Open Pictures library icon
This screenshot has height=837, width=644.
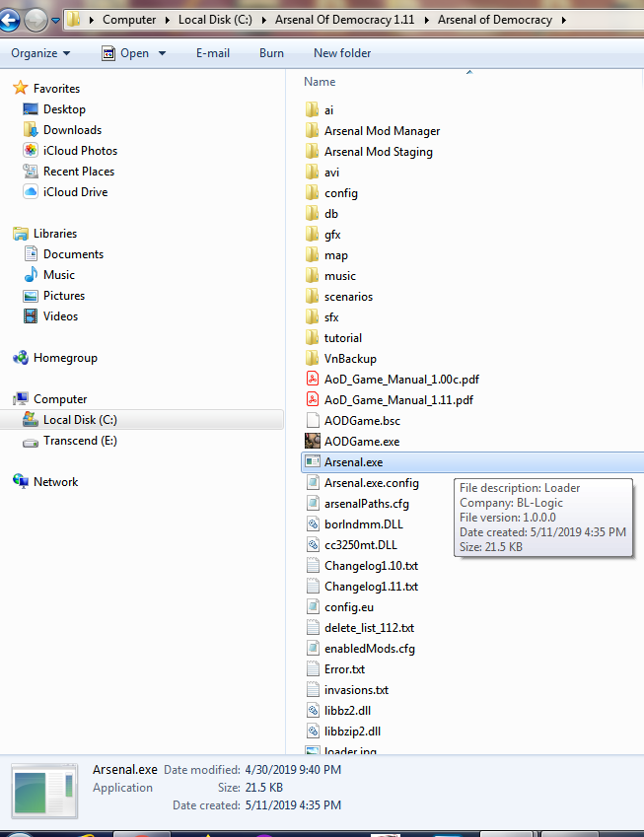(31, 296)
